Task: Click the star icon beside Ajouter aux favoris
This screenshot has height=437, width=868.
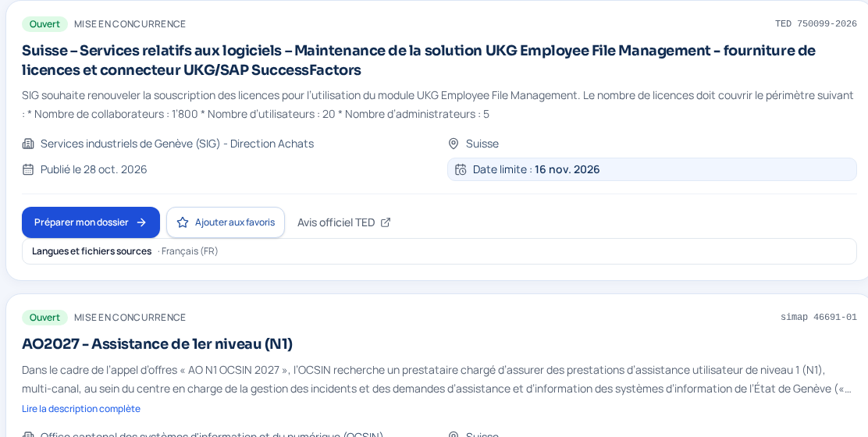Action: (182, 222)
